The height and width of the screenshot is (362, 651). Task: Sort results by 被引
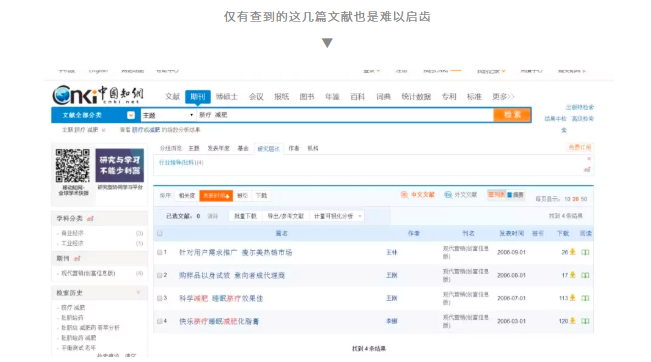tap(242, 196)
